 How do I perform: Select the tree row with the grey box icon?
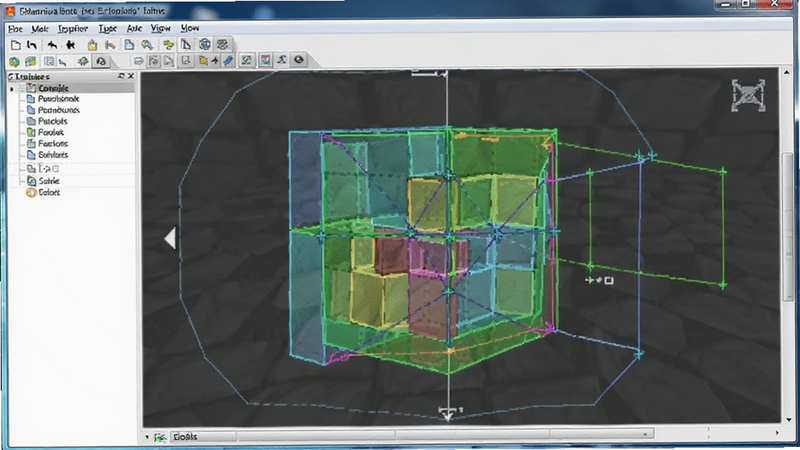(47, 144)
